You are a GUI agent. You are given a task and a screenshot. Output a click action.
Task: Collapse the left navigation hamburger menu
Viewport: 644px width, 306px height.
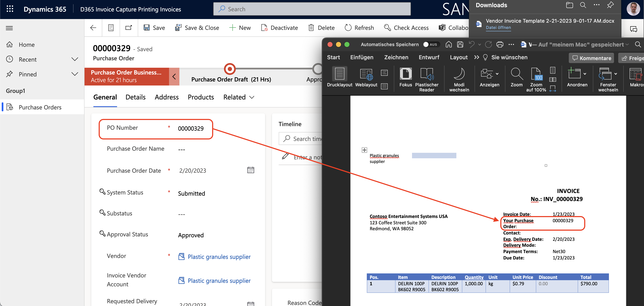point(9,28)
